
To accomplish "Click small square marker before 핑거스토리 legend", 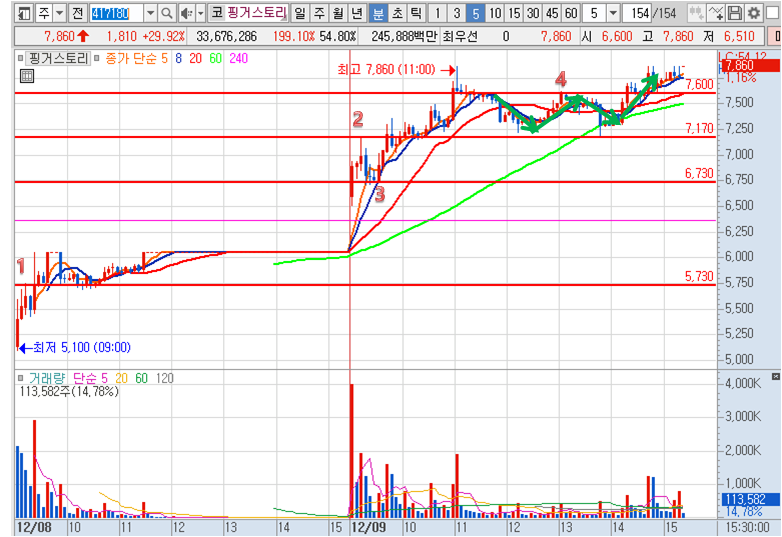I will click(20, 58).
